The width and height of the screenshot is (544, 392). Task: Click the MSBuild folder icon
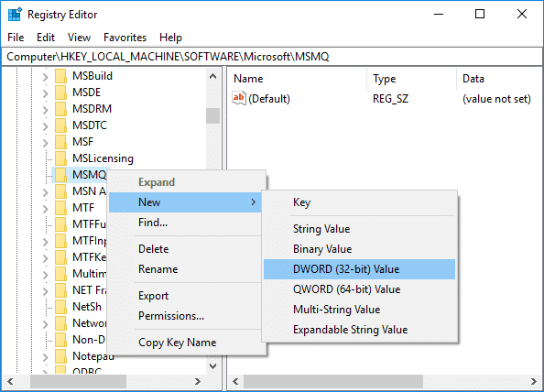[x=60, y=76]
